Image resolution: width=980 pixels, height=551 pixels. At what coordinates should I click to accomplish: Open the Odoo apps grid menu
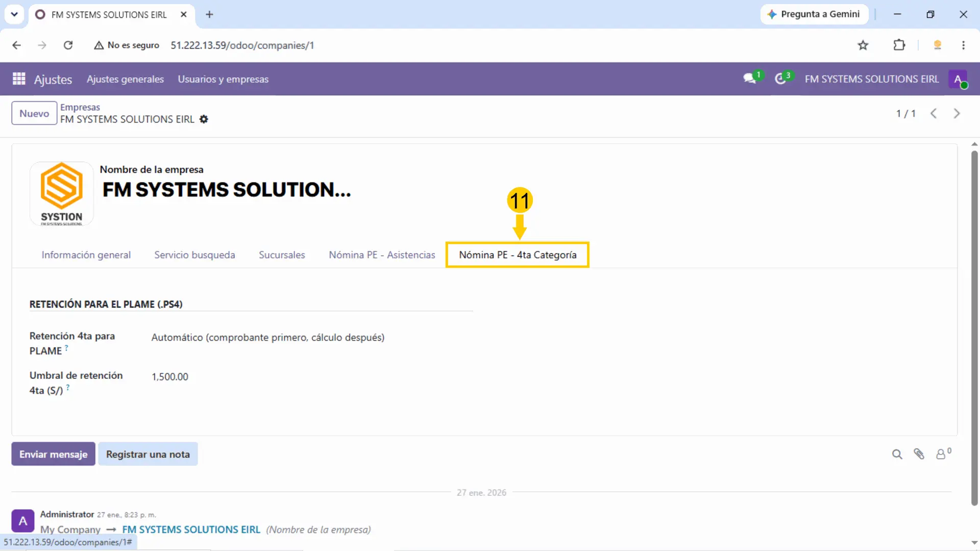(19, 79)
